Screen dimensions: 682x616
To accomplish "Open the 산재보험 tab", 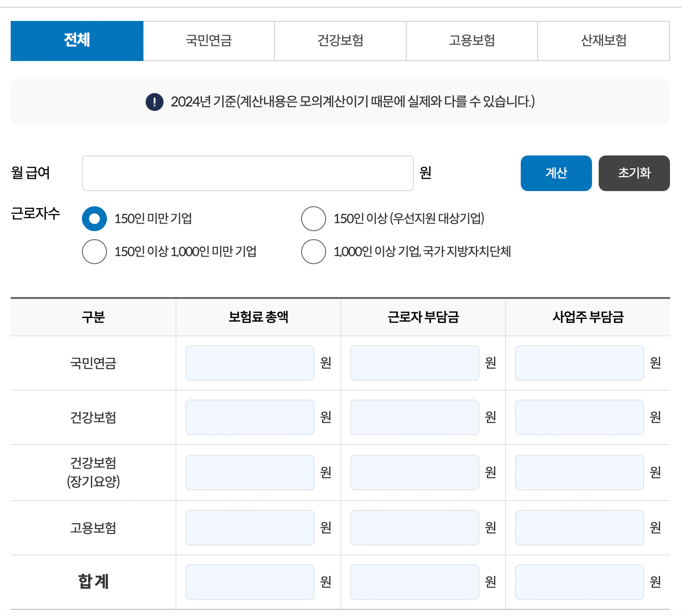I will pyautogui.click(x=603, y=41).
